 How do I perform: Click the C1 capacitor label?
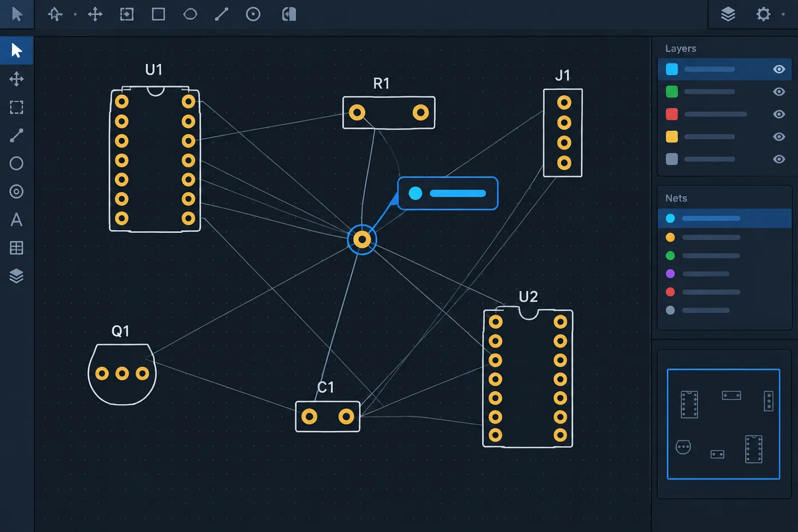(x=326, y=387)
